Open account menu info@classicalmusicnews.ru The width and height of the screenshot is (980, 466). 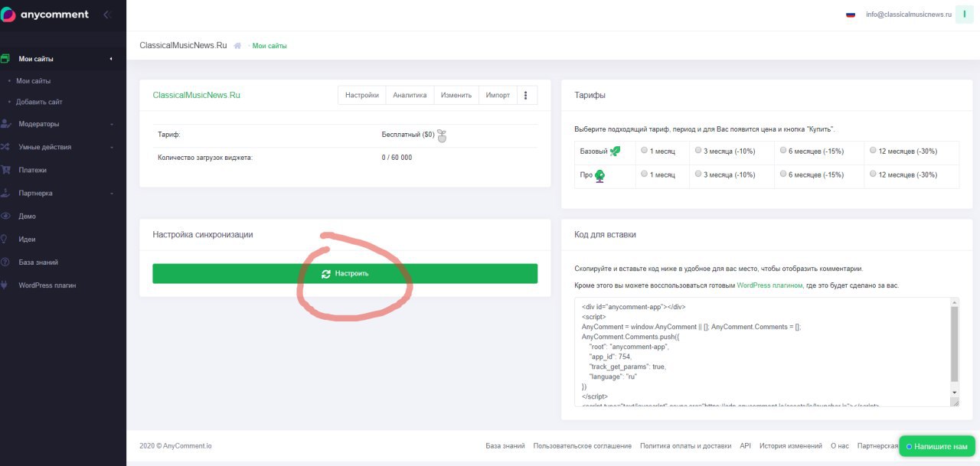909,15
